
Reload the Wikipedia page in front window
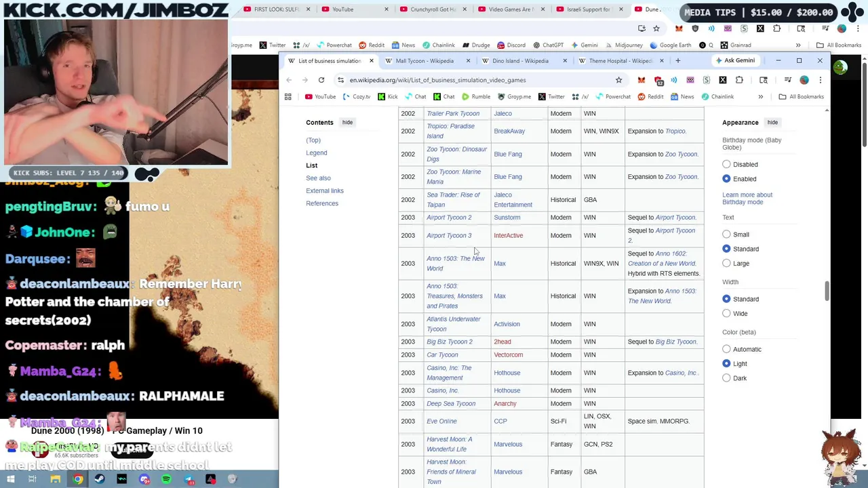pyautogui.click(x=321, y=80)
